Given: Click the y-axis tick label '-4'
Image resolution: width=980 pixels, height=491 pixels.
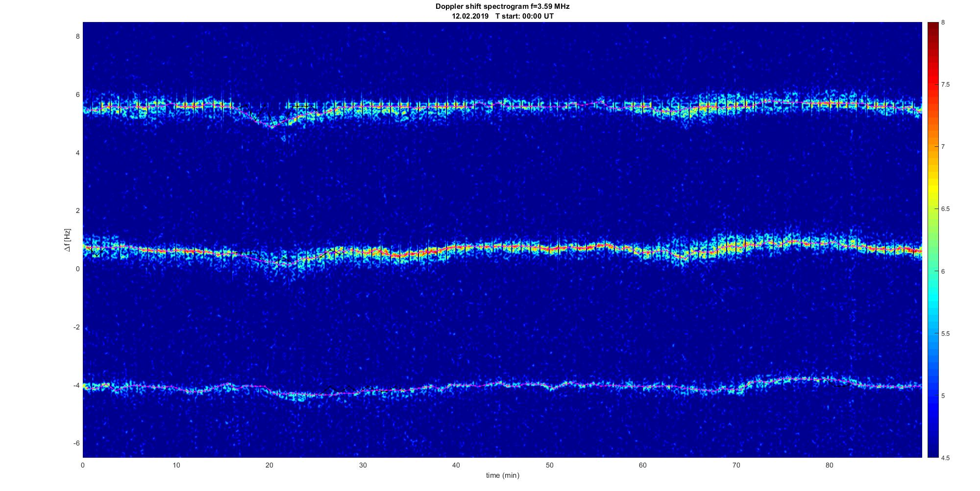Looking at the screenshot, I should (76, 385).
